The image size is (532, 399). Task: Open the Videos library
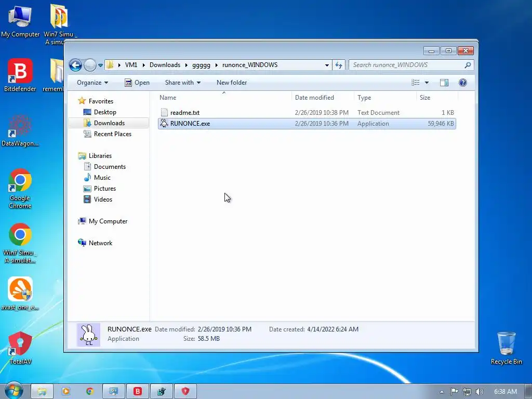pyautogui.click(x=103, y=199)
